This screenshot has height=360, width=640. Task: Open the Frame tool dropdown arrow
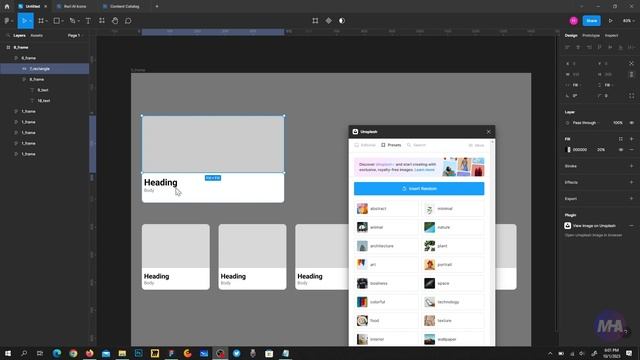tap(47, 21)
